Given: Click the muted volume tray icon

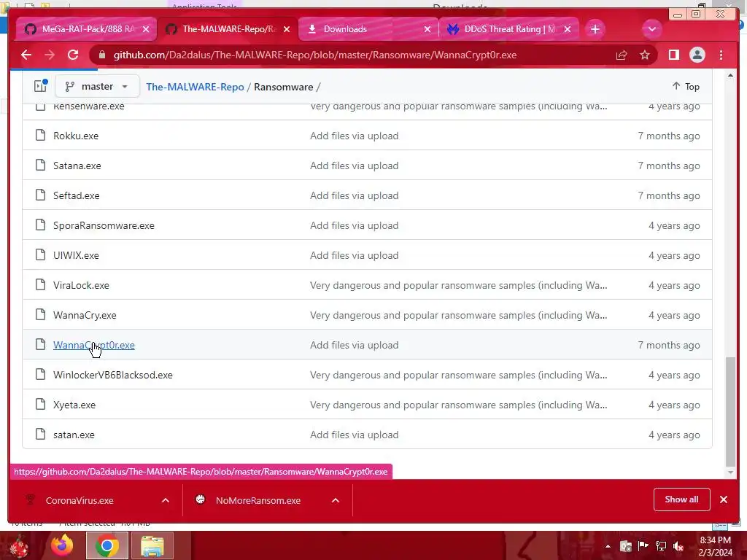Looking at the screenshot, I should [x=678, y=546].
